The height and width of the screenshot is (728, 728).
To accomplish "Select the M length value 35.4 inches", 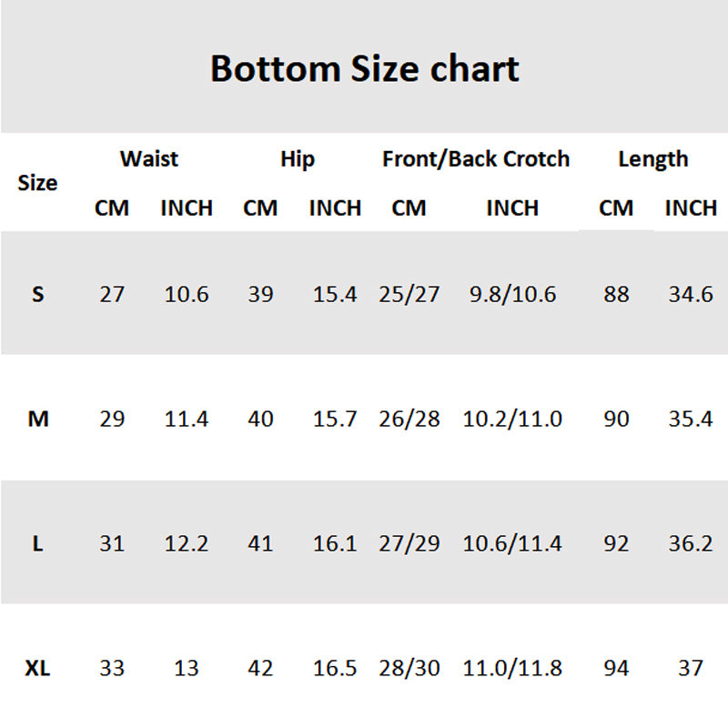I will coord(691,420).
